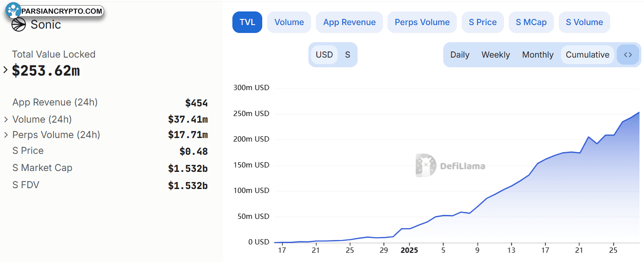This screenshot has height=262, width=644.
Task: Click the embed code brackets icon
Action: tap(628, 55)
